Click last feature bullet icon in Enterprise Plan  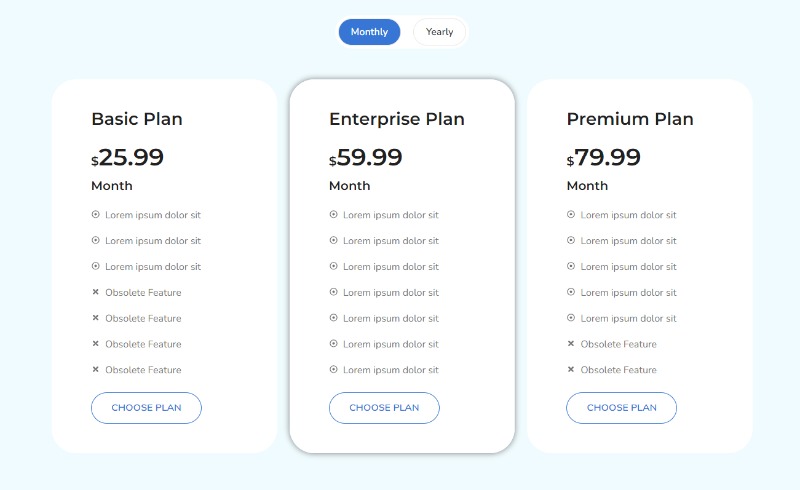pos(333,370)
